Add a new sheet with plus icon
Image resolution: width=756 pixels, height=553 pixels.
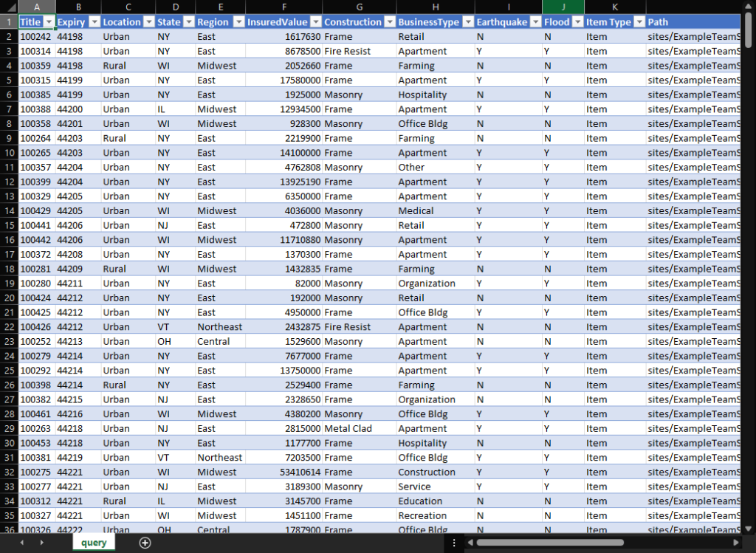click(x=145, y=543)
